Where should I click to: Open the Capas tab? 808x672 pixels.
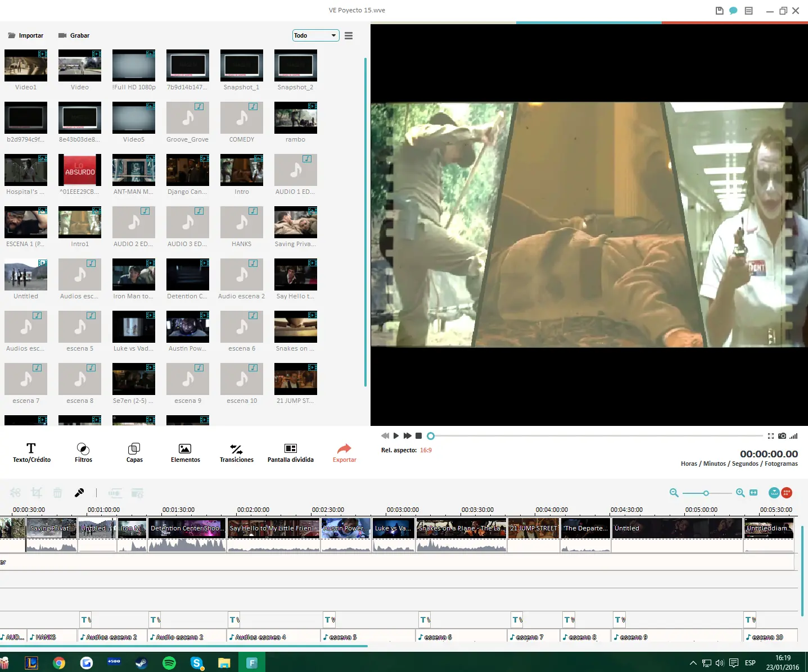coord(134,453)
